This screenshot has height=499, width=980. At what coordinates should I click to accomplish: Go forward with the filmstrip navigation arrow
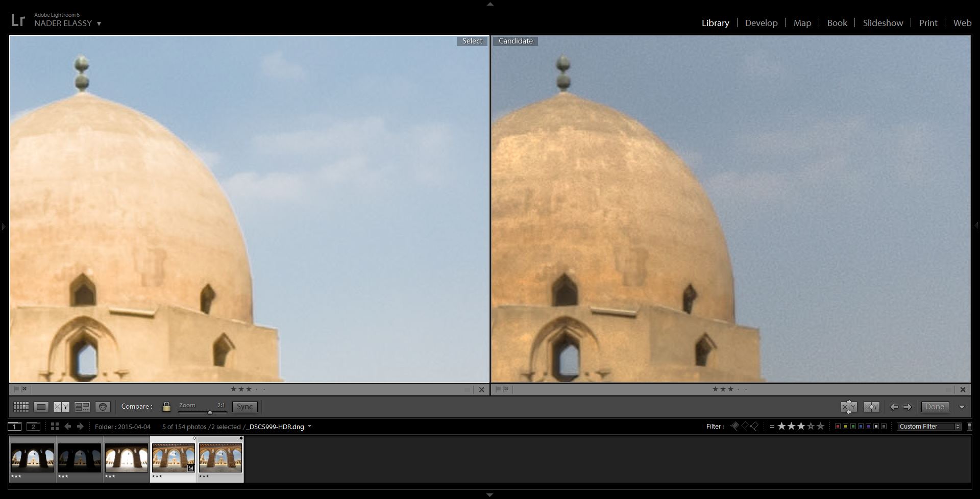tap(80, 427)
